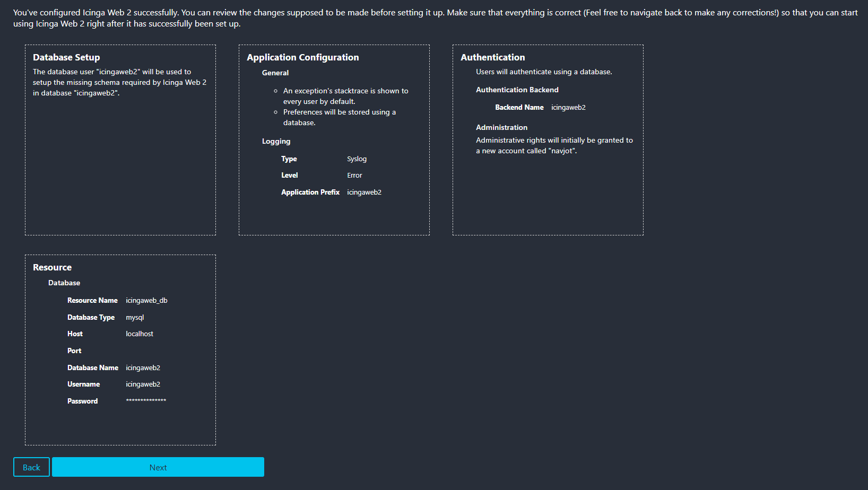The height and width of the screenshot is (490, 868).
Task: Select the Resource heading
Action: pyautogui.click(x=52, y=267)
